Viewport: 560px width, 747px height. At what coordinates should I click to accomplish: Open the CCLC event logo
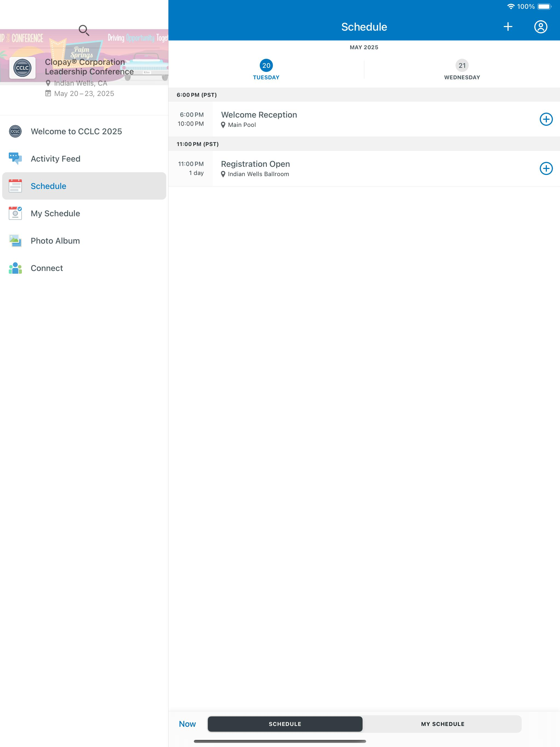[22, 68]
